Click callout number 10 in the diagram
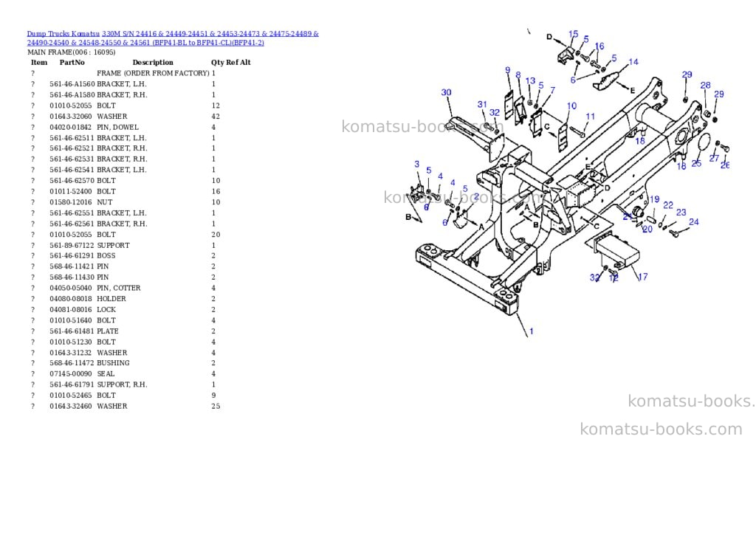The width and height of the screenshot is (756, 535). pos(572,106)
